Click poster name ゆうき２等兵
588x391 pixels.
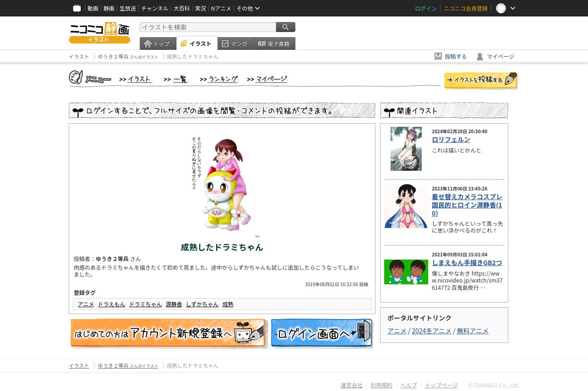click(x=112, y=259)
